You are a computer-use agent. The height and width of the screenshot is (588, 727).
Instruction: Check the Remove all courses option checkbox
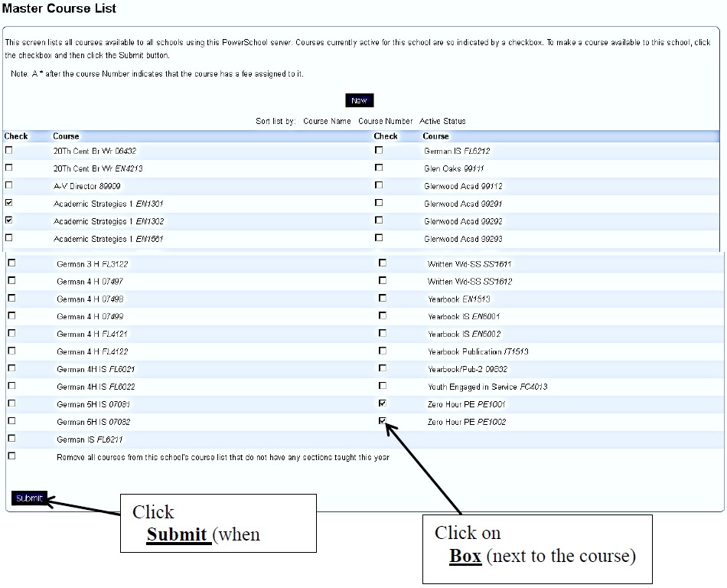(x=11, y=456)
